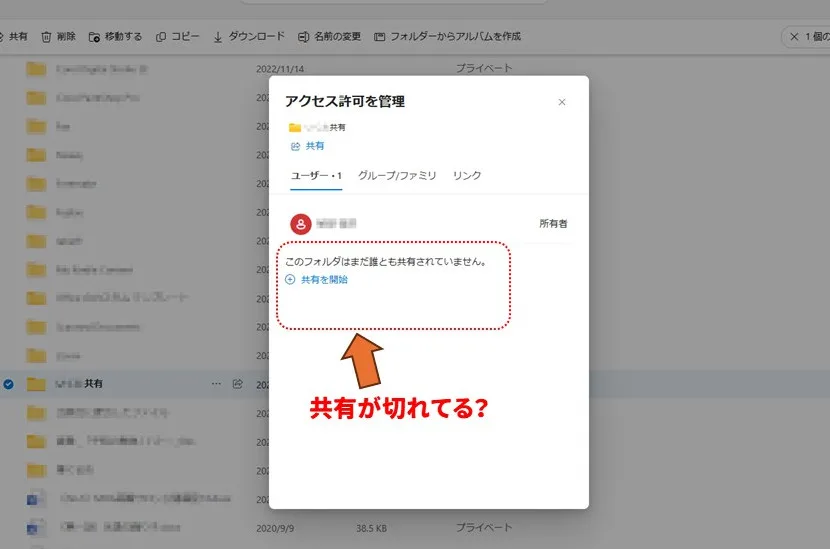Click 共有 in the top toolbar
The height and width of the screenshot is (549, 830).
(x=14, y=37)
